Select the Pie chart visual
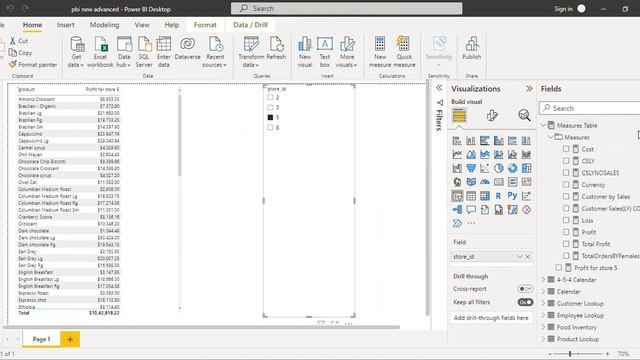This screenshot has width=640, height=360. 499,168
